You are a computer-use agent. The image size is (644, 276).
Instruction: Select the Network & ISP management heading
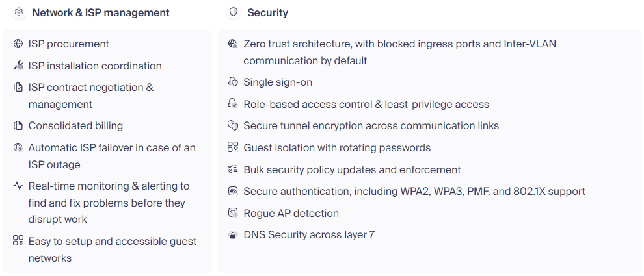click(101, 13)
